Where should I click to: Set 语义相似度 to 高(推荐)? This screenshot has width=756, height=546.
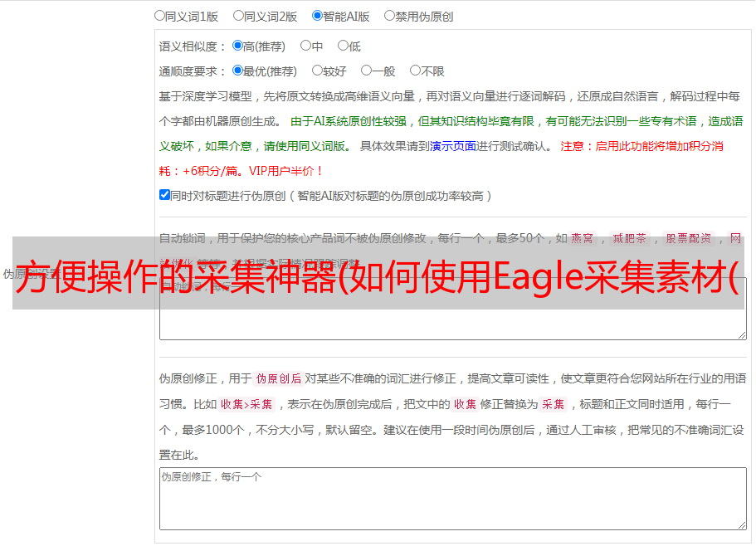point(237,46)
